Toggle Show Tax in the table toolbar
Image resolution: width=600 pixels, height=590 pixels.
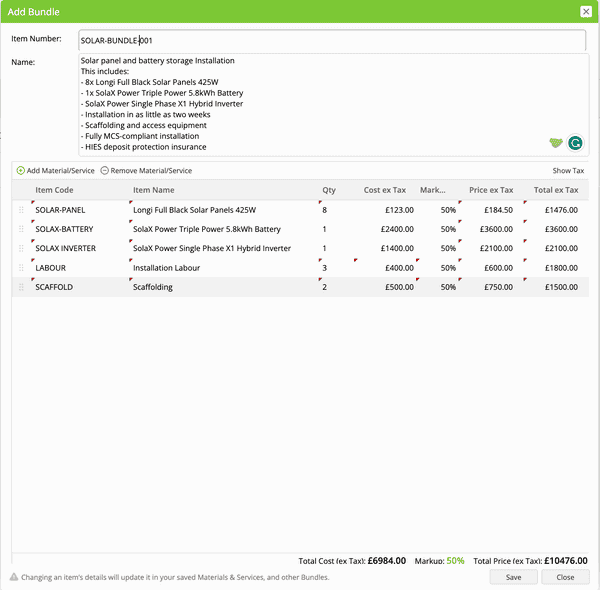(x=568, y=171)
